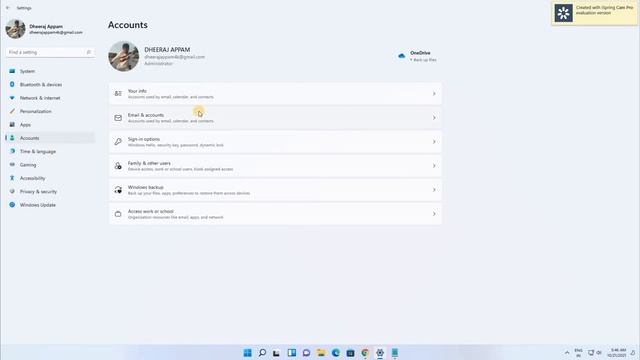Click the large DHEERAJ APPAM account avatar
Screen dimensions: 640x360
point(124,56)
